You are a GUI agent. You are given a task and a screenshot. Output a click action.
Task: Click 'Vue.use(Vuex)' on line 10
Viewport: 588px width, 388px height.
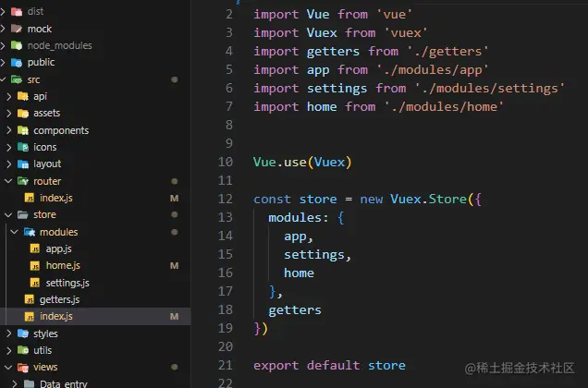click(302, 162)
